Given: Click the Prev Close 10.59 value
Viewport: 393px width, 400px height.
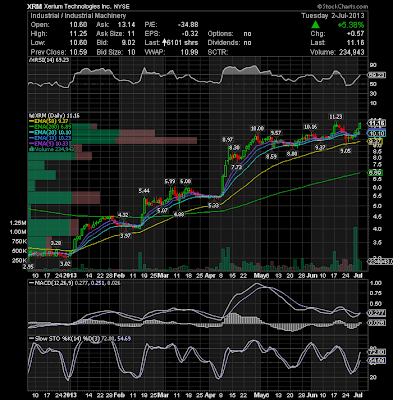Looking at the screenshot, I should pos(80,52).
